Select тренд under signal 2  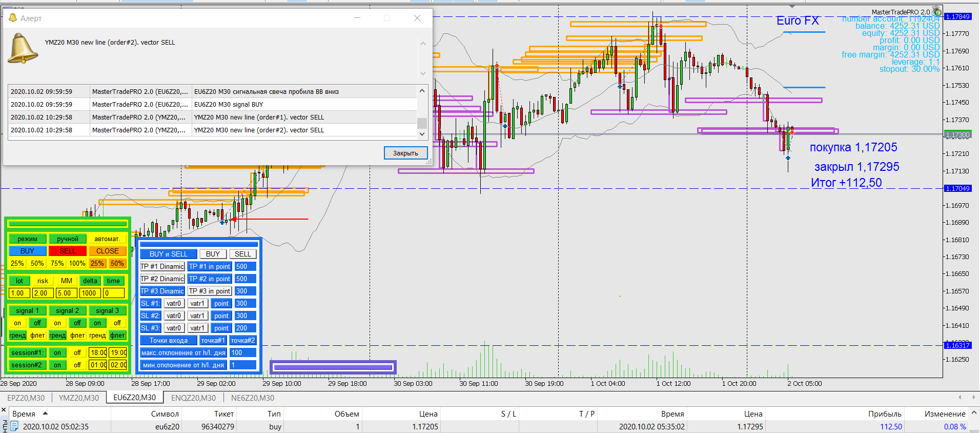(57, 336)
